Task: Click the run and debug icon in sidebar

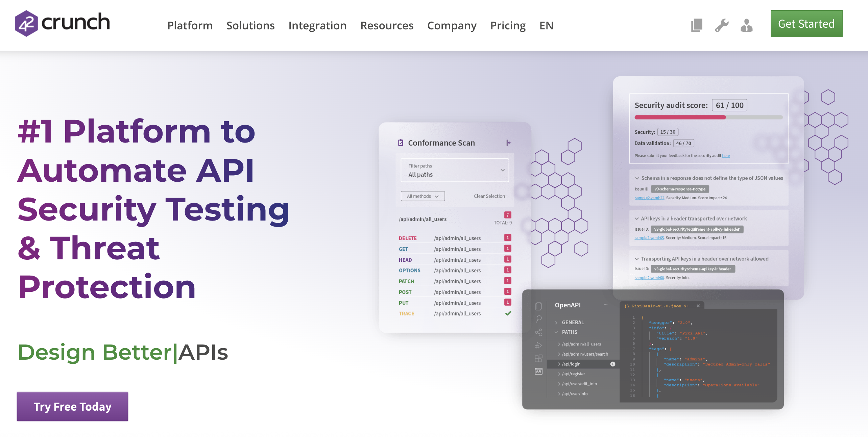Action: [539, 345]
